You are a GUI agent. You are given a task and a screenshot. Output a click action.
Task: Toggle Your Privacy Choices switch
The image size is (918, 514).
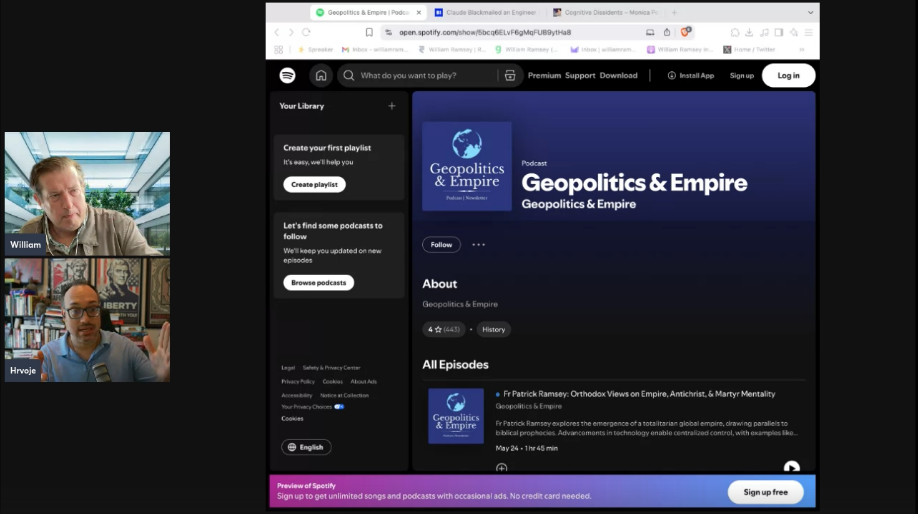[x=339, y=407]
